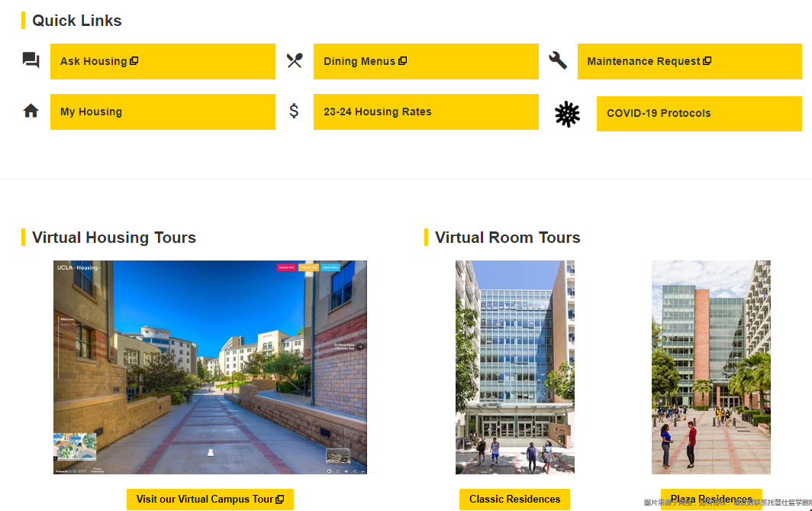Image resolution: width=812 pixels, height=511 pixels.
Task: Click the Classic Residences building photo
Action: point(514,367)
